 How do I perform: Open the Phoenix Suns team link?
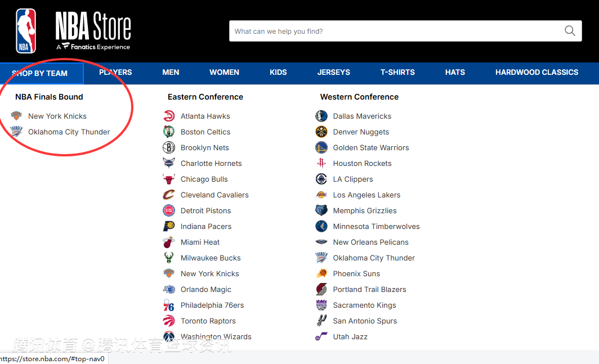pyautogui.click(x=356, y=274)
